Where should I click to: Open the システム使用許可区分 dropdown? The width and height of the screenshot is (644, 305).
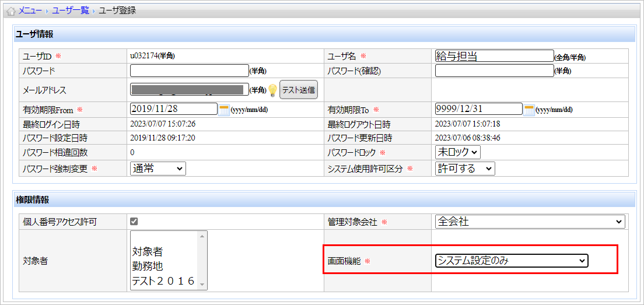pyautogui.click(x=465, y=169)
